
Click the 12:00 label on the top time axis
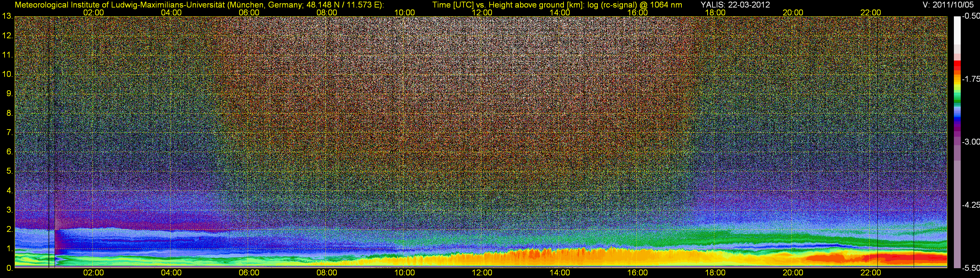pyautogui.click(x=482, y=12)
